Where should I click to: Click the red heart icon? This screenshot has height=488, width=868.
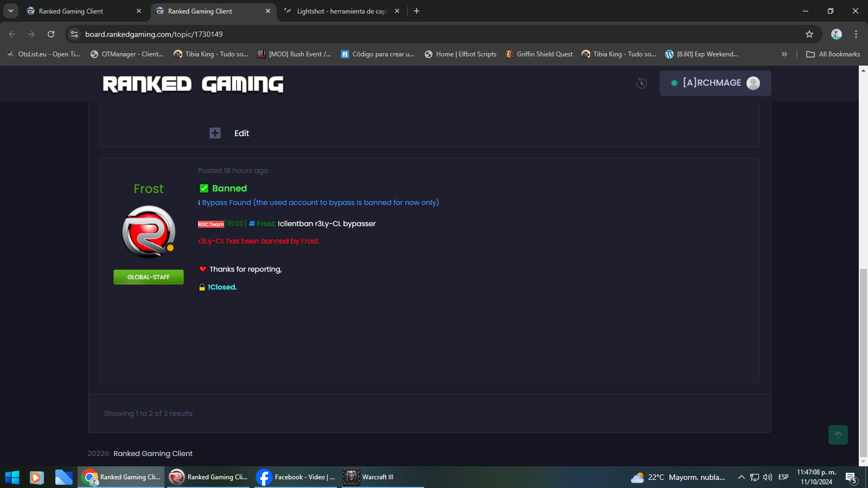[x=203, y=269]
